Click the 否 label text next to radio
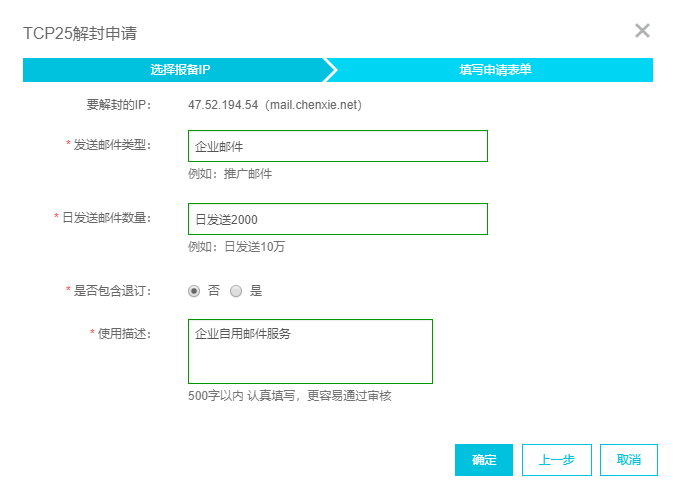 tap(214, 291)
